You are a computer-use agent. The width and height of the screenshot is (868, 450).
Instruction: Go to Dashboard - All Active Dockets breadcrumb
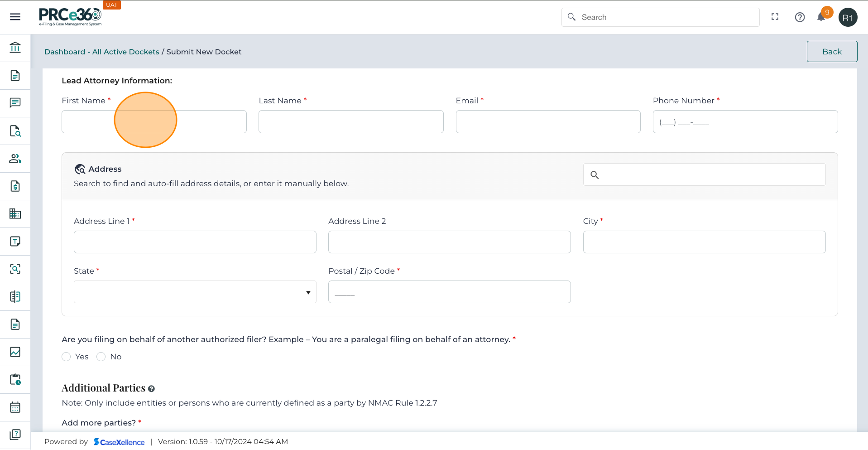(101, 52)
